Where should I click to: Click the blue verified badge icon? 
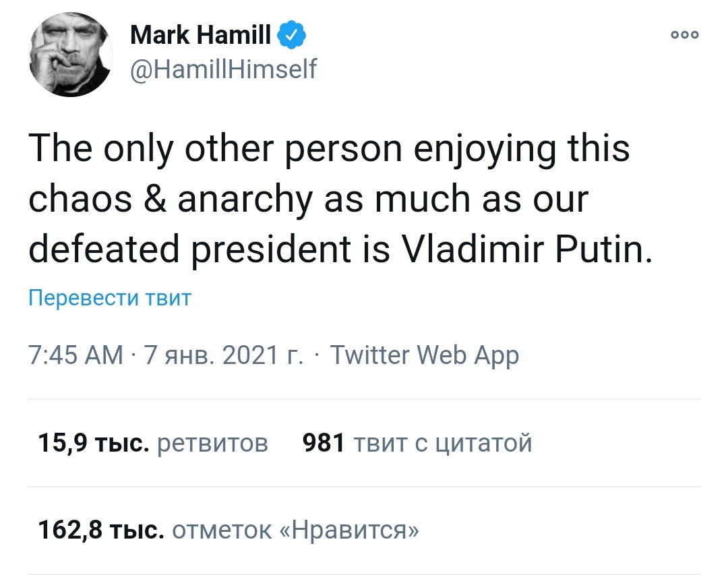tap(292, 35)
